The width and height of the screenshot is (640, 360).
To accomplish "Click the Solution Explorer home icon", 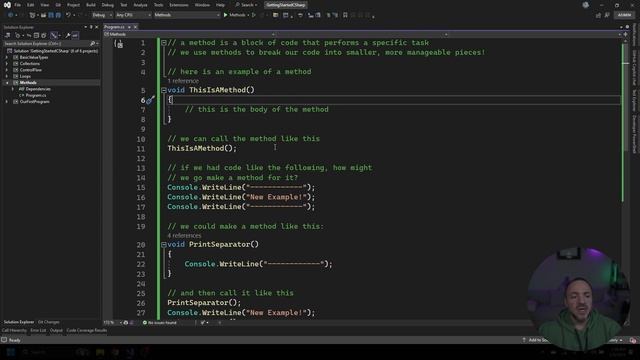I will tap(7, 36).
